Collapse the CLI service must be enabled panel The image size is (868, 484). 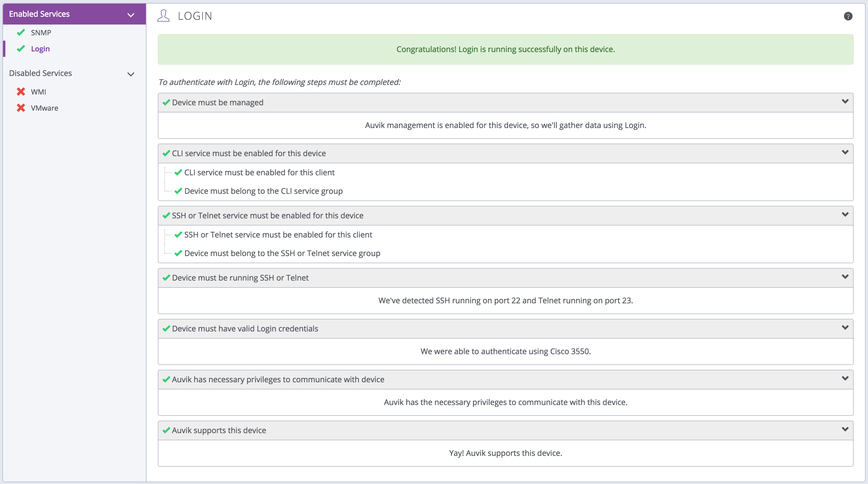[845, 153]
